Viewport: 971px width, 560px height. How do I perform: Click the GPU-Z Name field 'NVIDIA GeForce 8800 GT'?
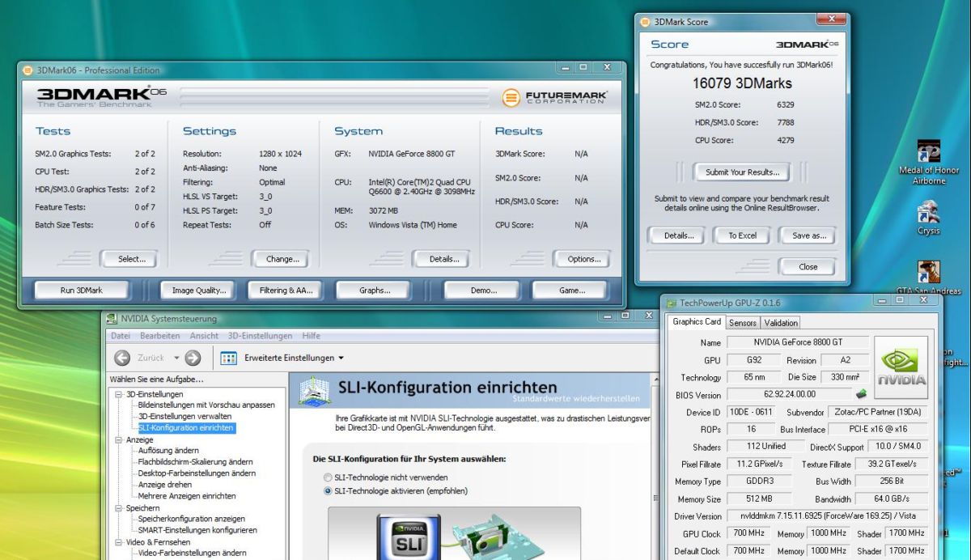(x=796, y=342)
